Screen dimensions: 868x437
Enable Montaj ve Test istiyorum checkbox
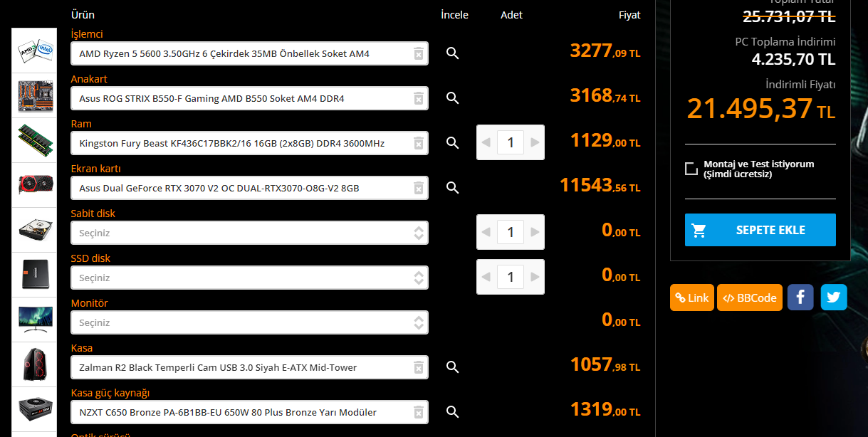coord(691,169)
